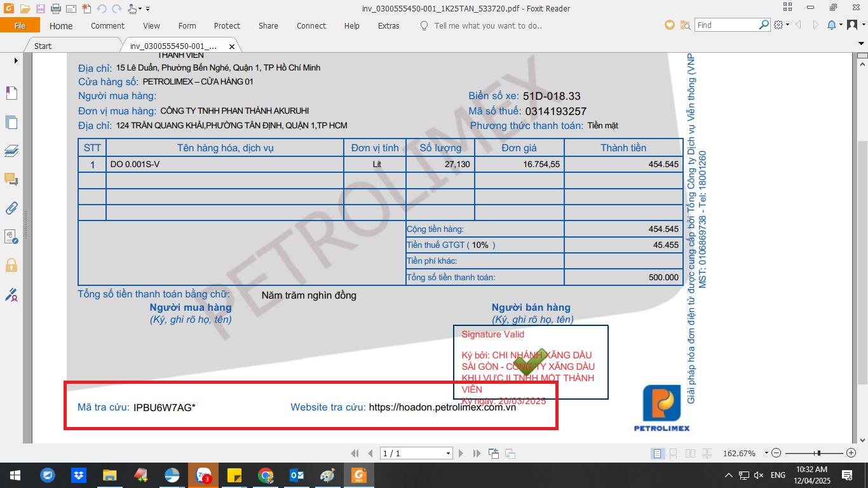The width and height of the screenshot is (868, 488).
Task: Open the Extras ribbon tab
Action: point(388,26)
